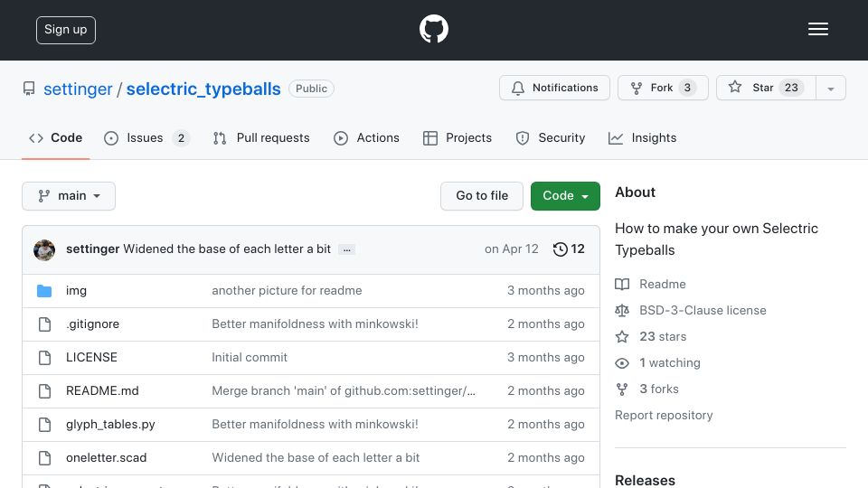This screenshot has height=488, width=868.
Task: Open the oneletter.scad file
Action: [107, 458]
